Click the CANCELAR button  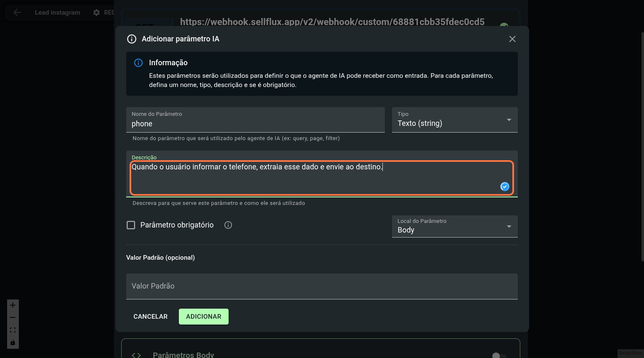click(150, 317)
